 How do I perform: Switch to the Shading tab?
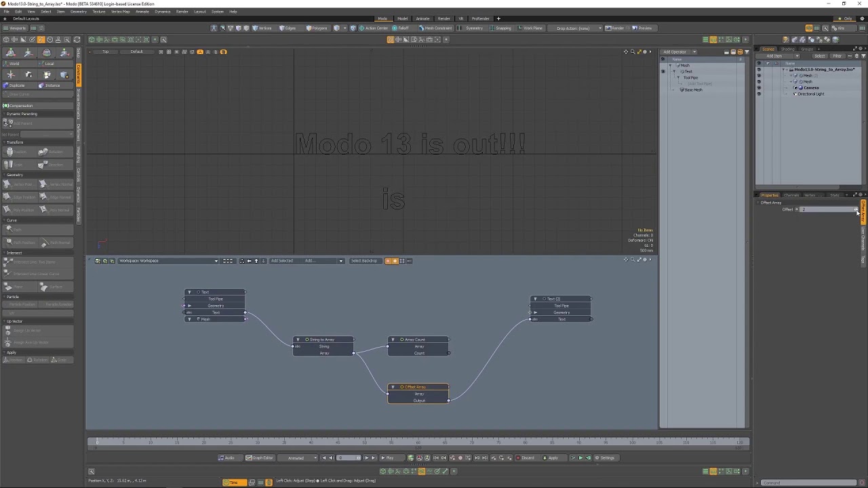pos(788,49)
